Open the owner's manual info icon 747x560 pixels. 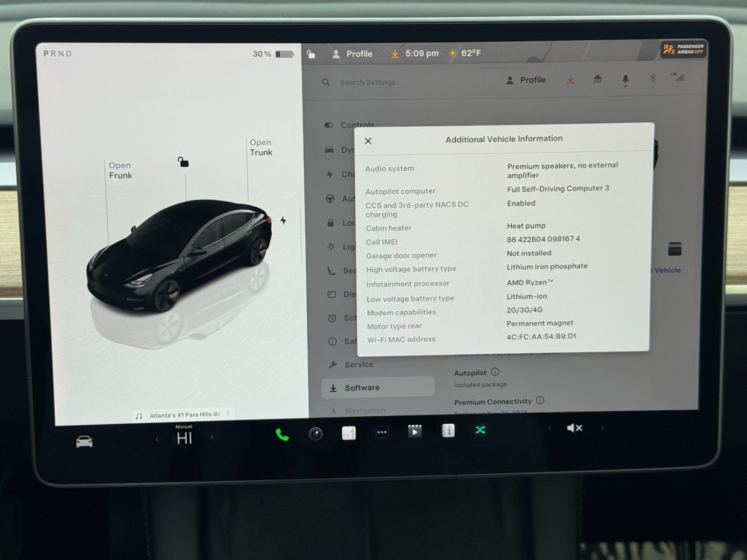pyautogui.click(x=448, y=430)
